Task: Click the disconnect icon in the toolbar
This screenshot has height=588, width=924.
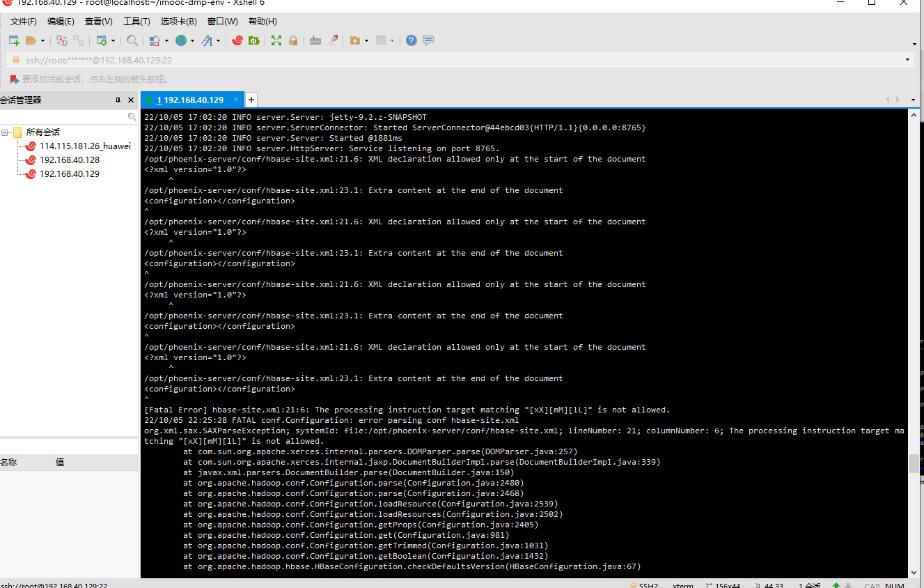Action: pyautogui.click(x=62, y=40)
